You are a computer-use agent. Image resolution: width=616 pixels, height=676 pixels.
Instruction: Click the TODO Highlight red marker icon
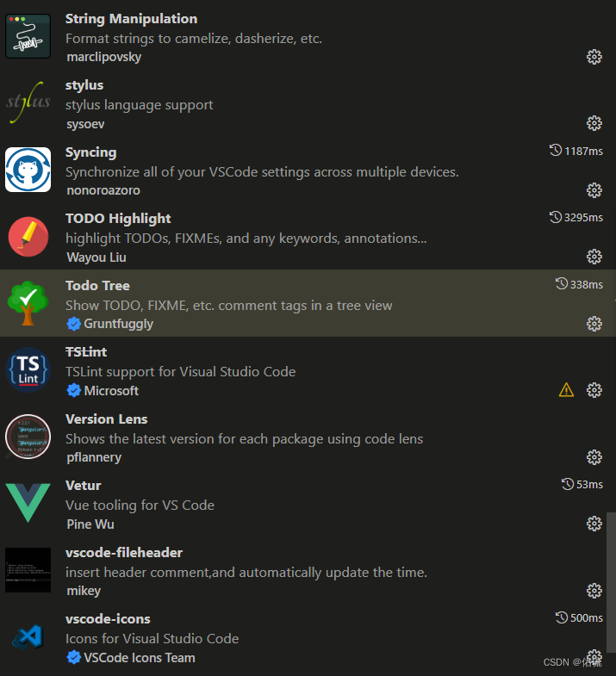[28, 236]
